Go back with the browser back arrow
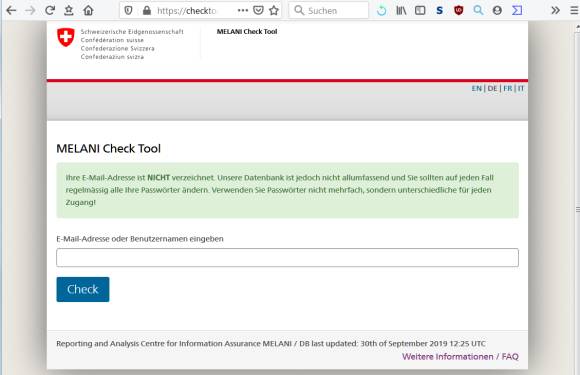The image size is (580, 375). pos(11,10)
